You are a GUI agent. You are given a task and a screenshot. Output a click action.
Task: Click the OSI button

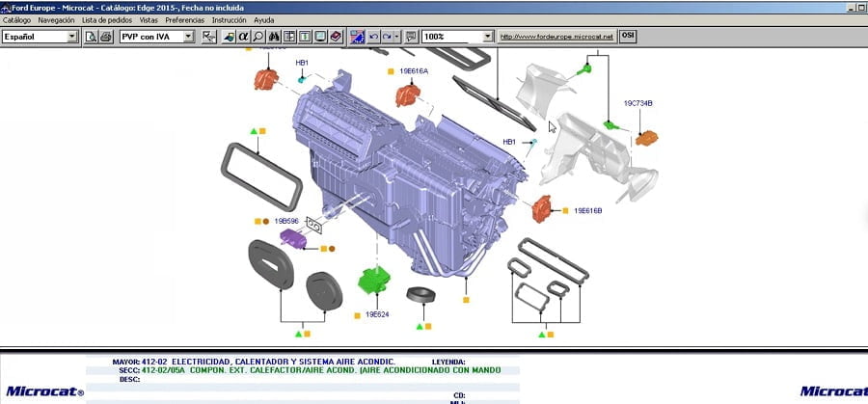[627, 36]
